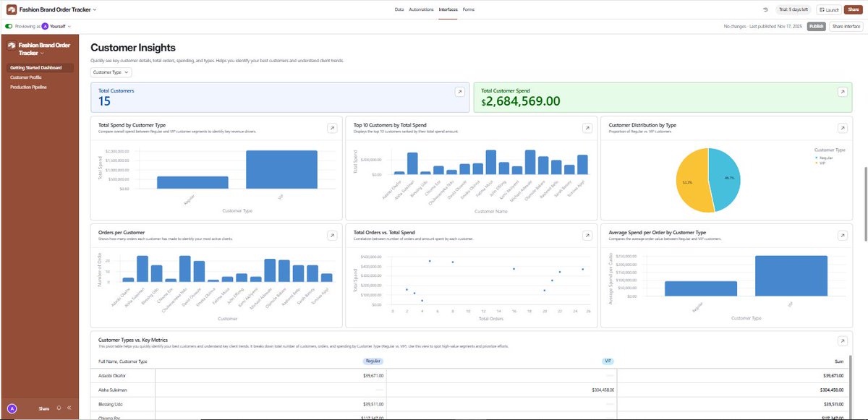Click the Total Customers value 15

[105, 102]
